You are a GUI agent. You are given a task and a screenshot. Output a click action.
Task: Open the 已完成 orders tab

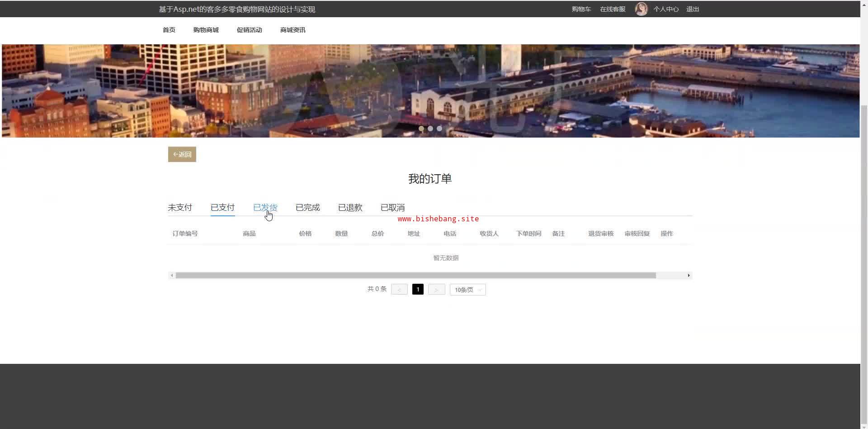click(x=307, y=208)
